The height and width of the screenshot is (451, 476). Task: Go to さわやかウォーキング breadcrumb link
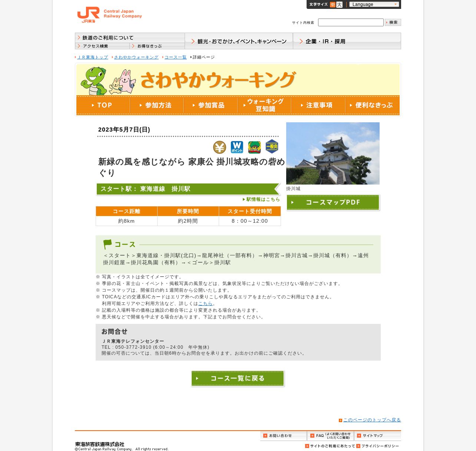click(136, 57)
